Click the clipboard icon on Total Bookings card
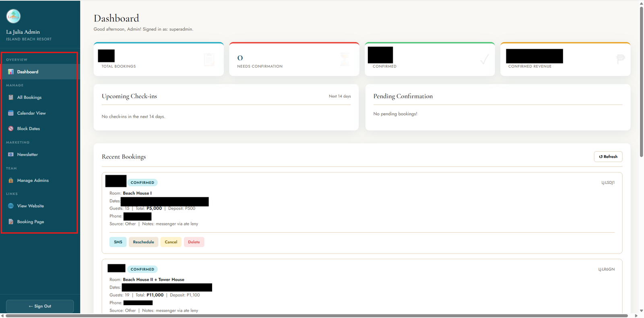The image size is (644, 318). click(209, 59)
